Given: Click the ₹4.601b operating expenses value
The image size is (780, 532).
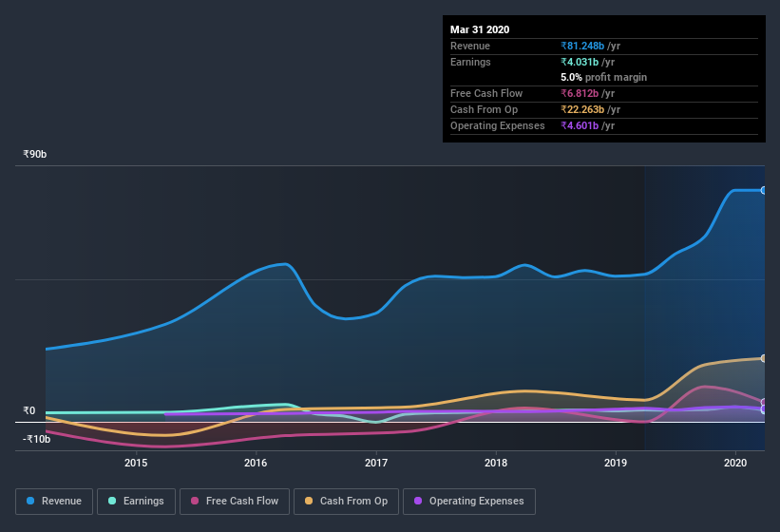Looking at the screenshot, I should [580, 125].
